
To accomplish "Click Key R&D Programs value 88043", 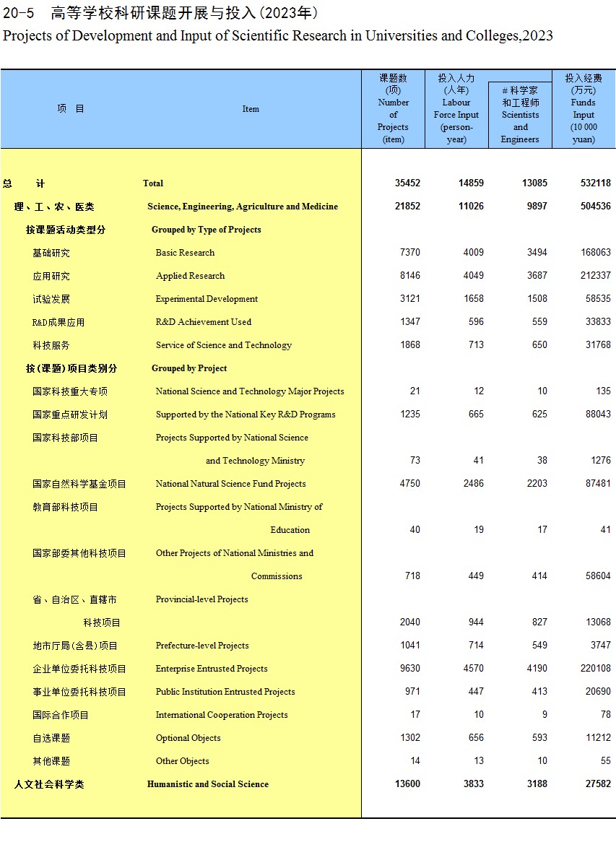I will point(598,414).
